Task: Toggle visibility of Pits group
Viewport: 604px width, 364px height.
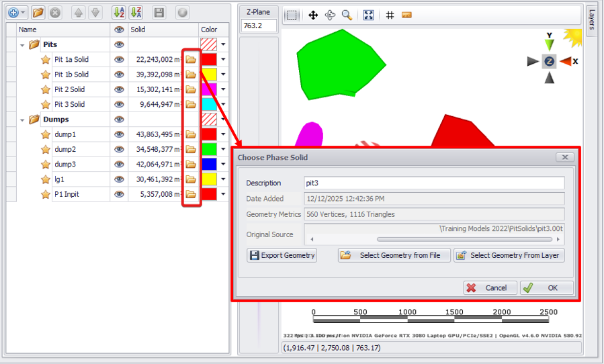Action: click(120, 45)
